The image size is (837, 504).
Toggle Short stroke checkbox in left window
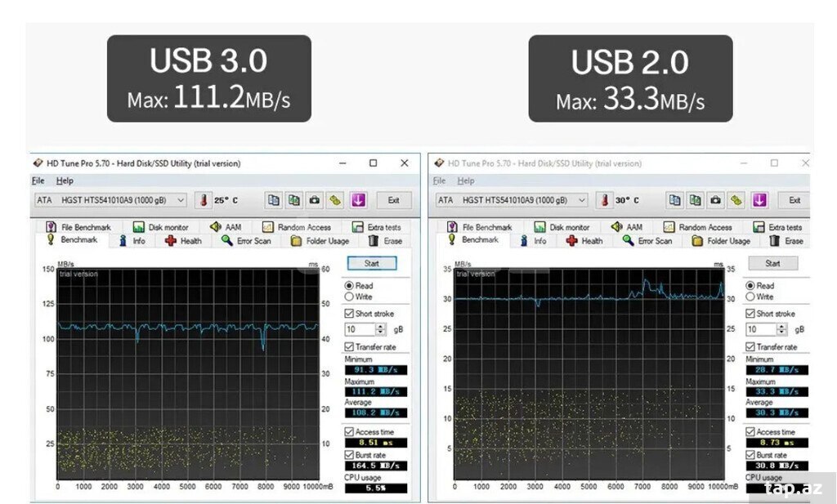349,313
